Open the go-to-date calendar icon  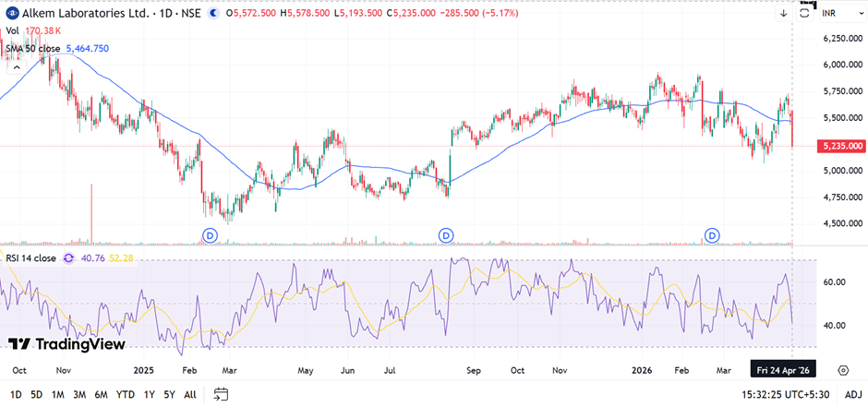click(221, 394)
